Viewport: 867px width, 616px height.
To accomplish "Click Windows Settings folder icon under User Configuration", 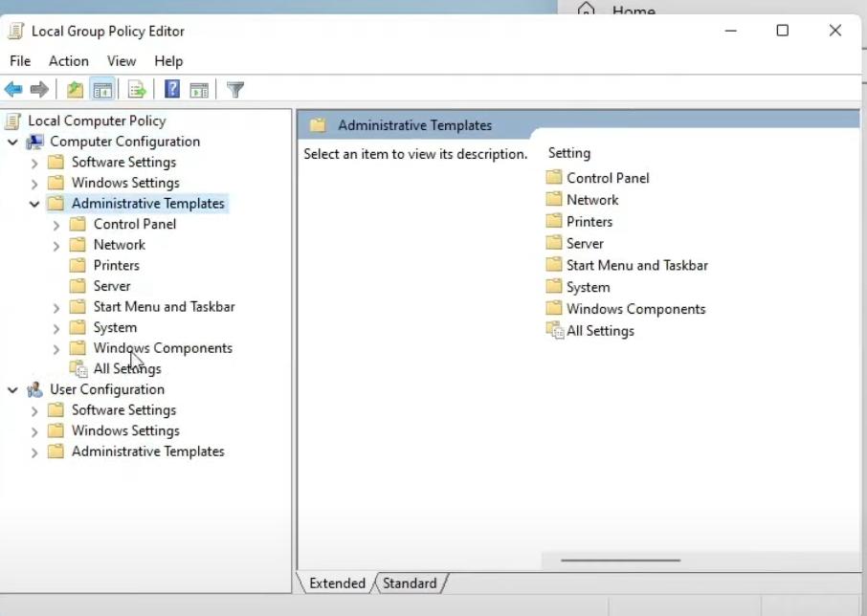I will click(56, 430).
